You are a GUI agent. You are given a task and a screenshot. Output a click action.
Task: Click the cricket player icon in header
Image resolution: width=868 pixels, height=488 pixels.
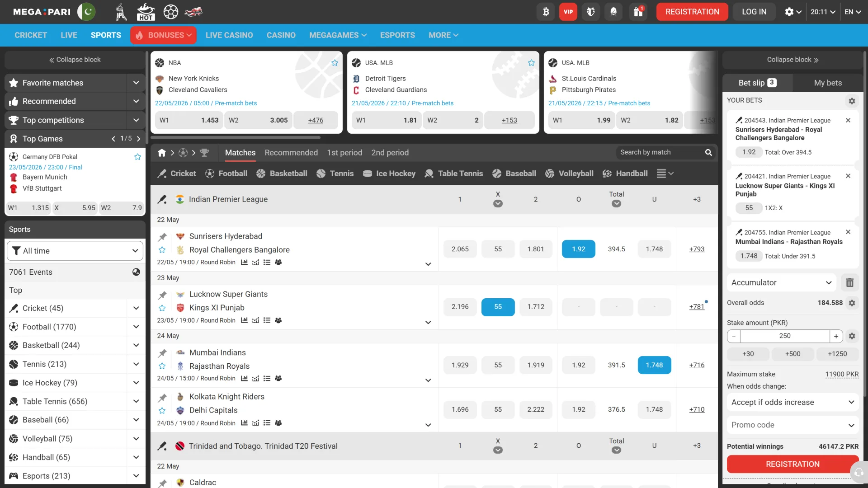[121, 12]
